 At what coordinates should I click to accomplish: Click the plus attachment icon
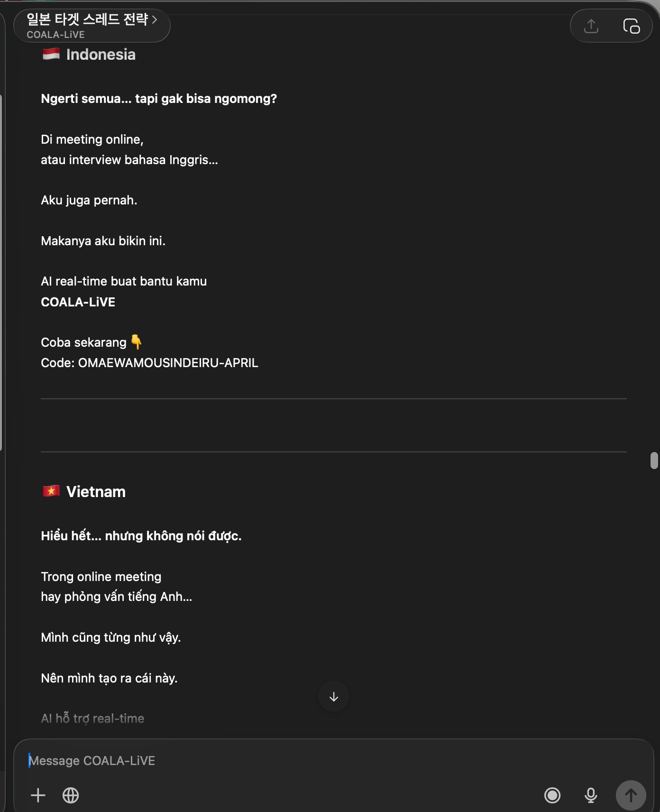[38, 795]
